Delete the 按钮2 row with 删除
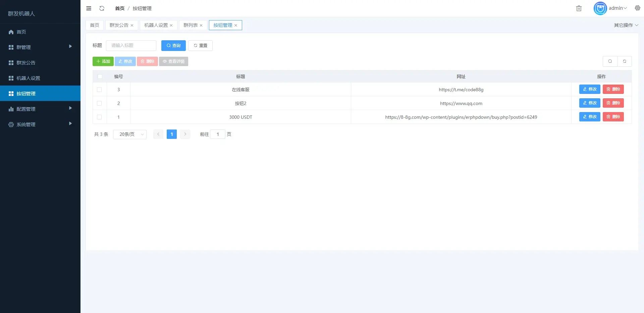The height and width of the screenshot is (313, 644). tap(613, 103)
